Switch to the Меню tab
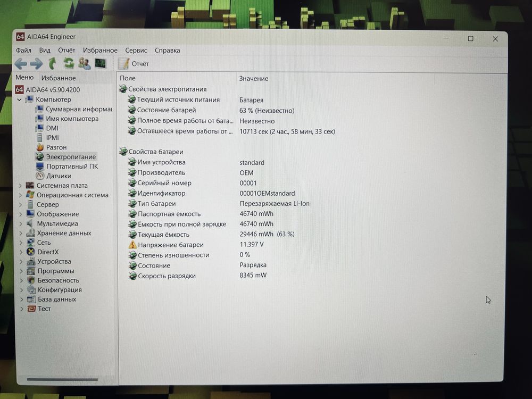This screenshot has width=532, height=399. 24,77
